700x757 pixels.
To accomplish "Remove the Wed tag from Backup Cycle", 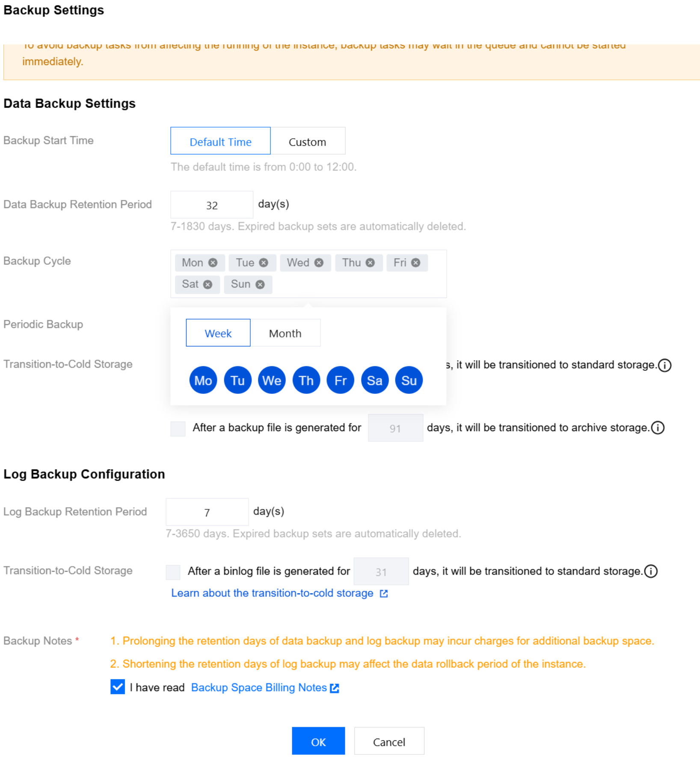I will 319,263.
